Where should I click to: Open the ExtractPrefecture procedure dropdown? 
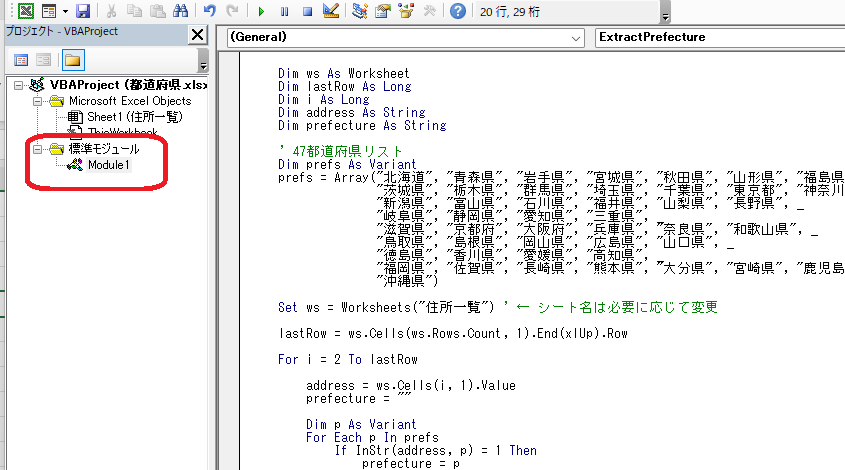click(x=718, y=37)
